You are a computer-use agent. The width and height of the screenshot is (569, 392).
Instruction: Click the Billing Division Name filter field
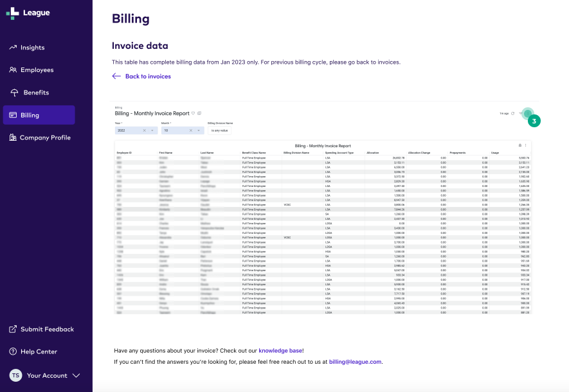(x=219, y=130)
